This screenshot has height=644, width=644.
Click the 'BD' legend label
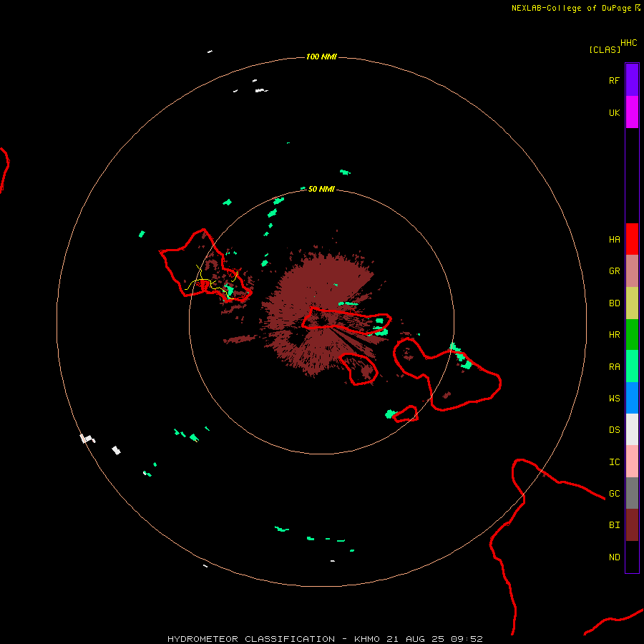(614, 303)
